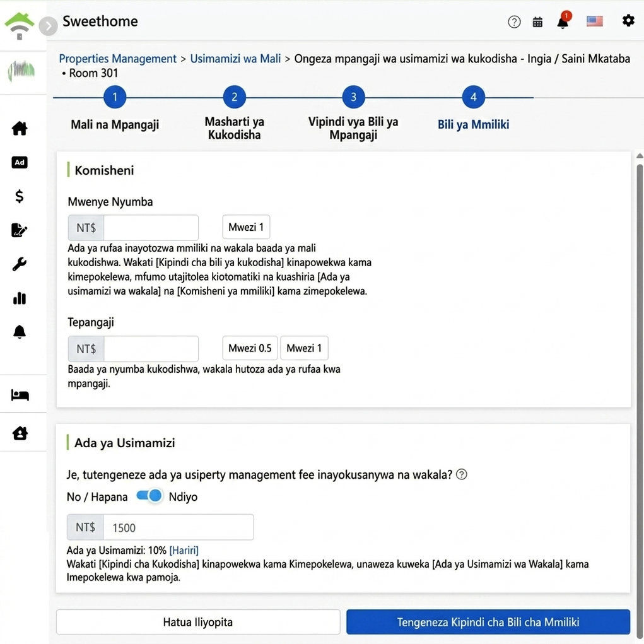Click the Ndiyo label next to switch
Image resolution: width=644 pixels, height=644 pixels.
[183, 497]
